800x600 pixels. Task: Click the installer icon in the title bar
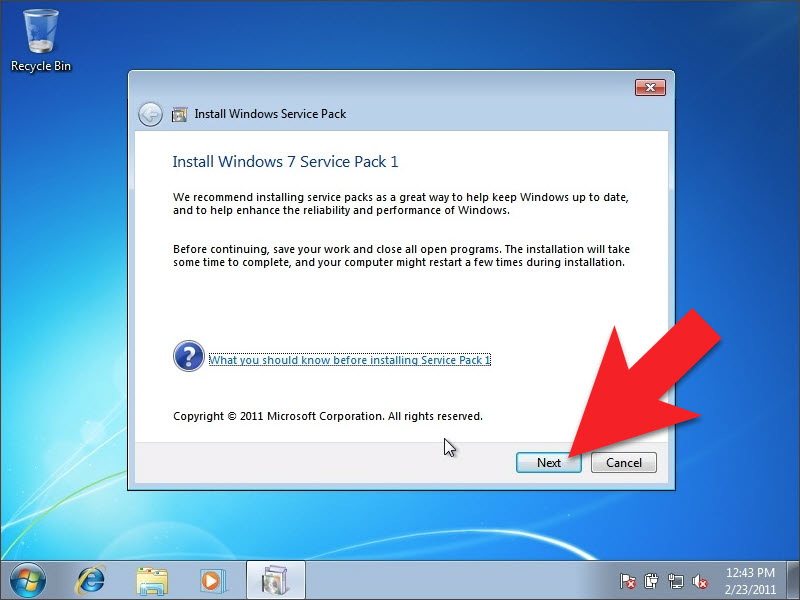pyautogui.click(x=179, y=114)
